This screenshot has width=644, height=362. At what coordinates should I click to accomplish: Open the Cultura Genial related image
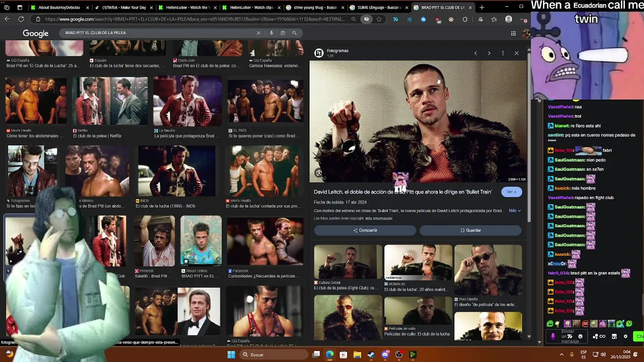click(x=348, y=262)
